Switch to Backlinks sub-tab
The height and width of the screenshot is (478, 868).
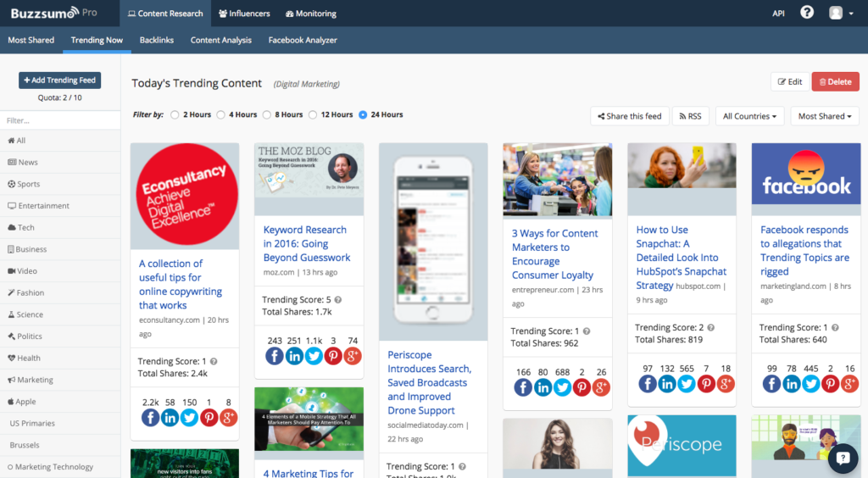click(x=157, y=40)
